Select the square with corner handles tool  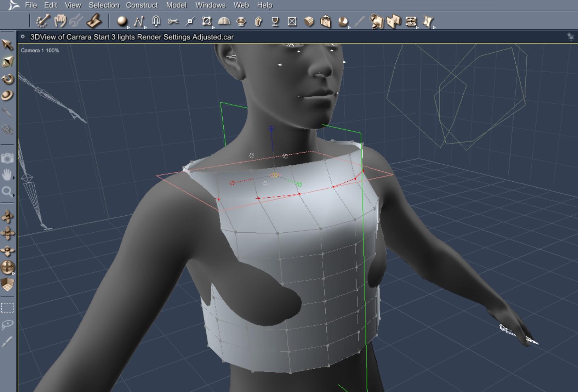point(206,21)
